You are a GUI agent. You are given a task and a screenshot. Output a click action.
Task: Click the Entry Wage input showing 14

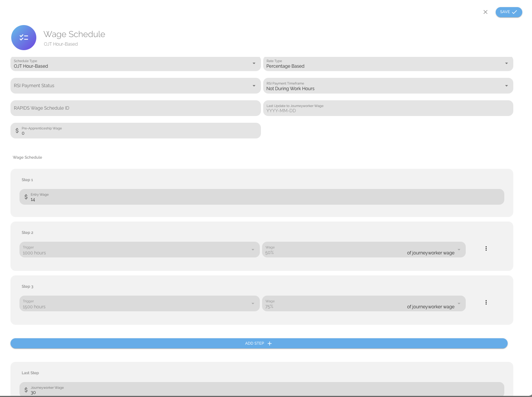[x=262, y=199]
